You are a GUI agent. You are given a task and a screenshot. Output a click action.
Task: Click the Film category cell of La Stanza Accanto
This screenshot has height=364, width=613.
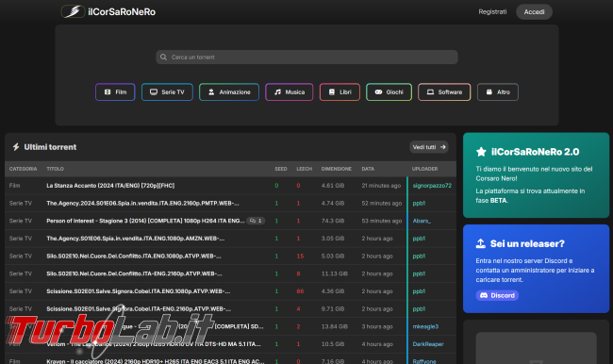[x=14, y=186]
